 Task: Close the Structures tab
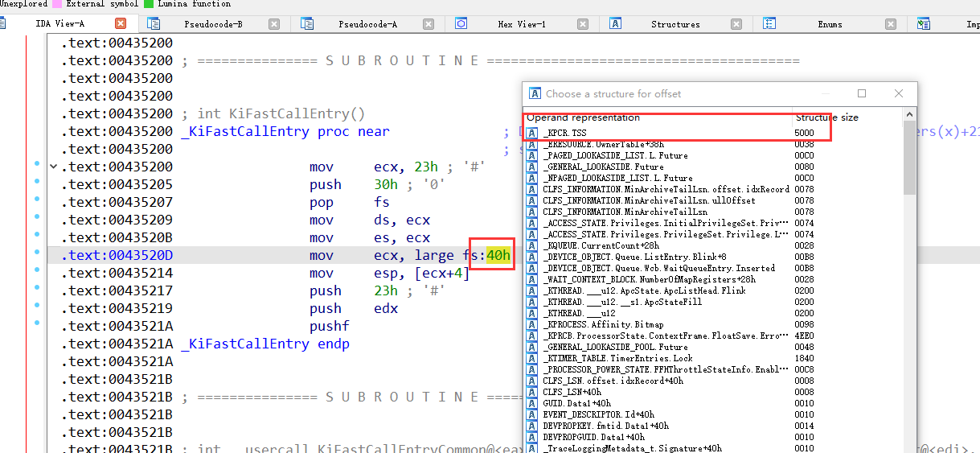[x=737, y=24]
